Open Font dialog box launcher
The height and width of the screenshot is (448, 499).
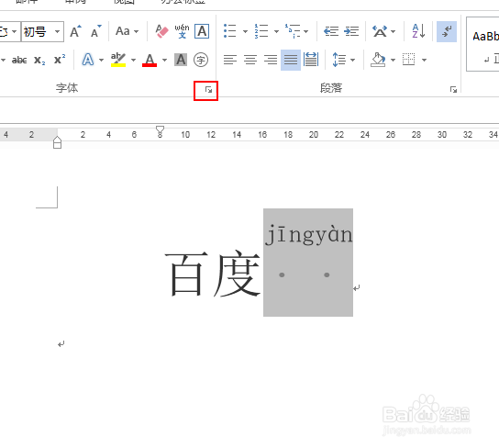pos(208,90)
